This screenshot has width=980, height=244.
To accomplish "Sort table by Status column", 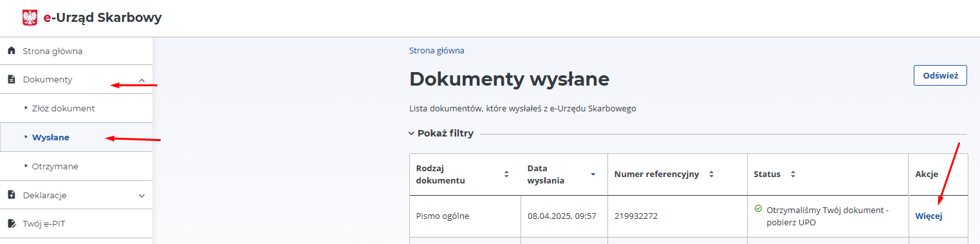I will coord(793,174).
